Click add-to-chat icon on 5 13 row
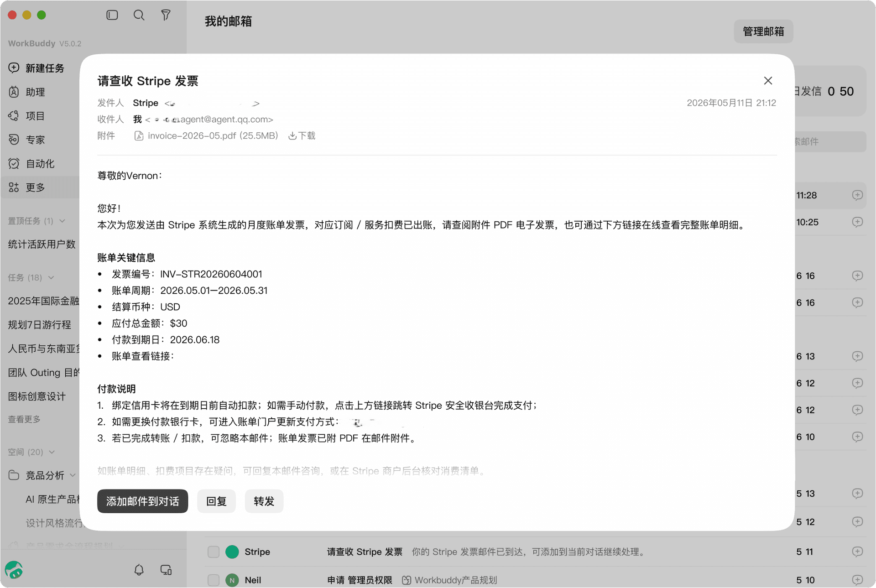Screen dimensions: 876x588 (x=857, y=494)
